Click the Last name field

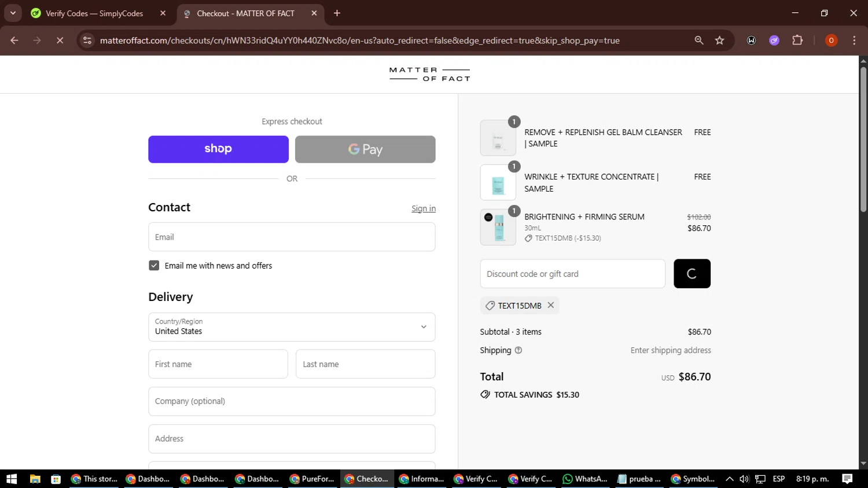366,364
